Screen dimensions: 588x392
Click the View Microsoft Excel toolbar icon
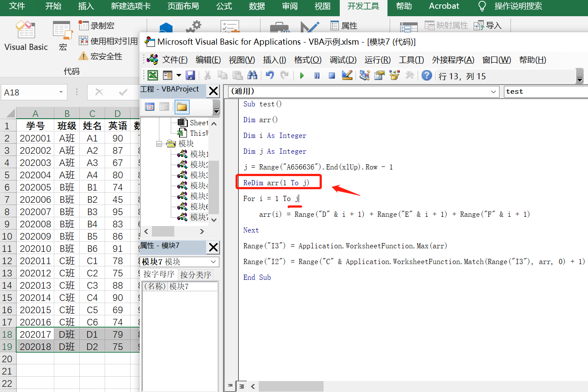point(152,75)
